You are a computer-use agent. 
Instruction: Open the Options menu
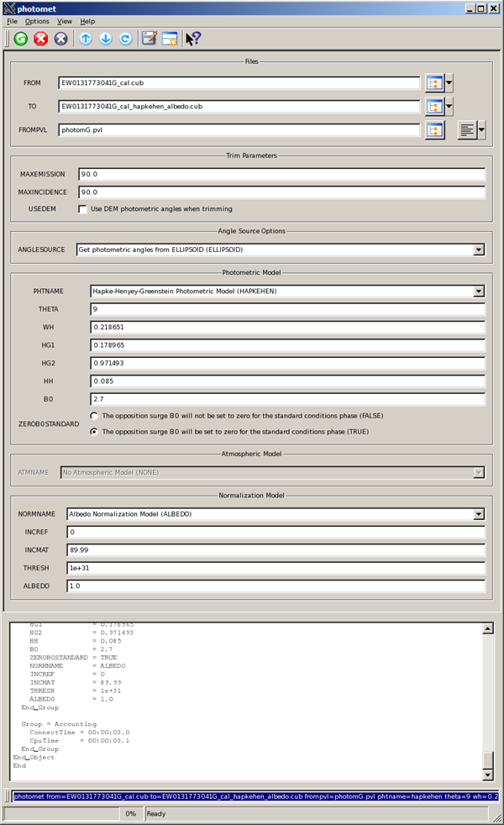[x=36, y=21]
